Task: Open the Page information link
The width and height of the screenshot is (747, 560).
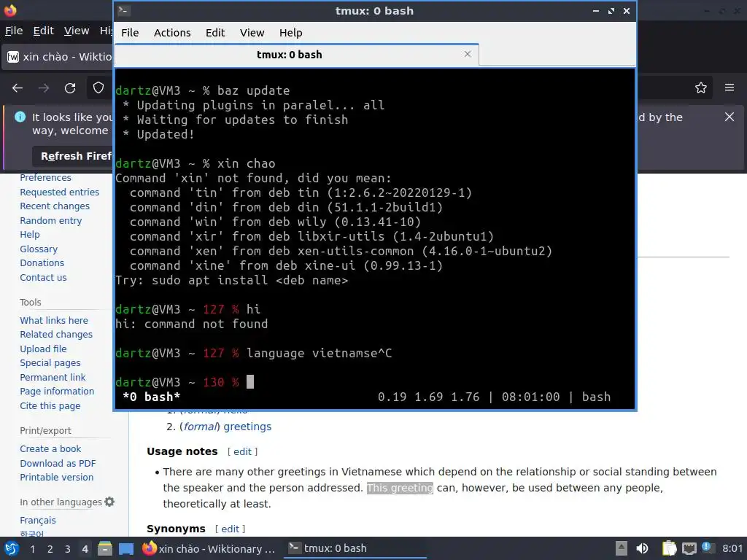Action: tap(57, 392)
